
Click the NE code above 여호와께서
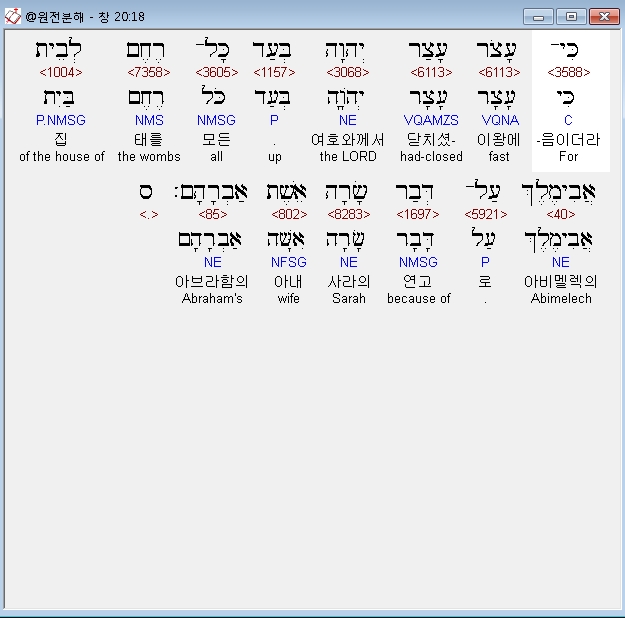[x=348, y=120]
